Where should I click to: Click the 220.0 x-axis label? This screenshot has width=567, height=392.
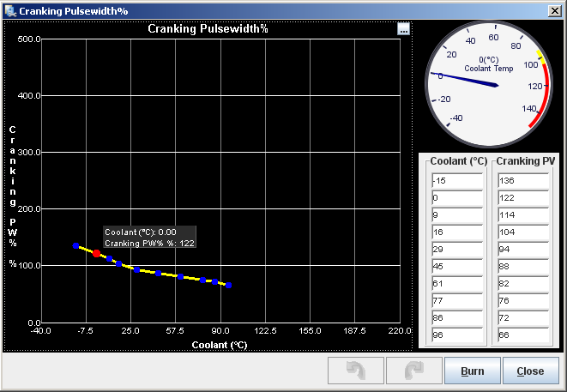coord(400,331)
